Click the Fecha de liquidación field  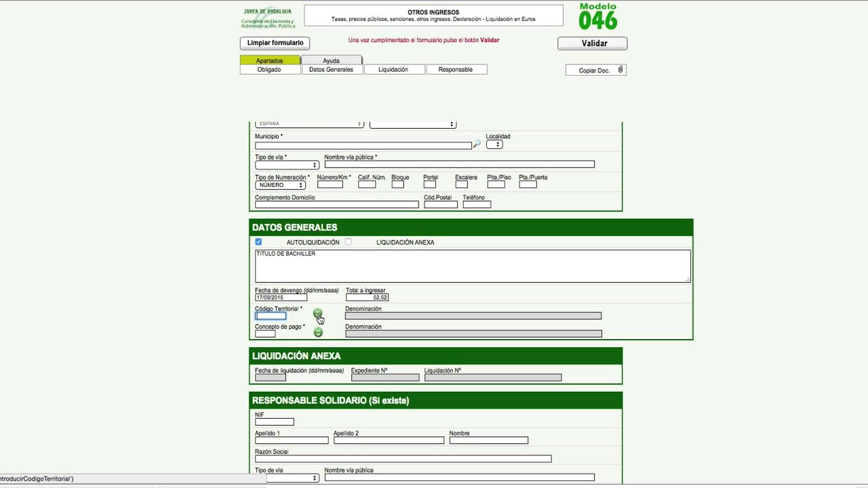pyautogui.click(x=270, y=378)
